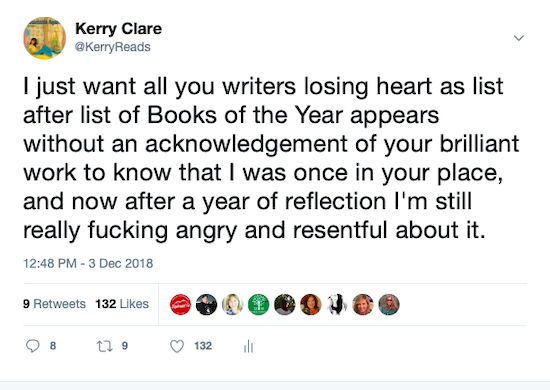
Task: Open tweet activity bar chart icon
Action: 248,346
